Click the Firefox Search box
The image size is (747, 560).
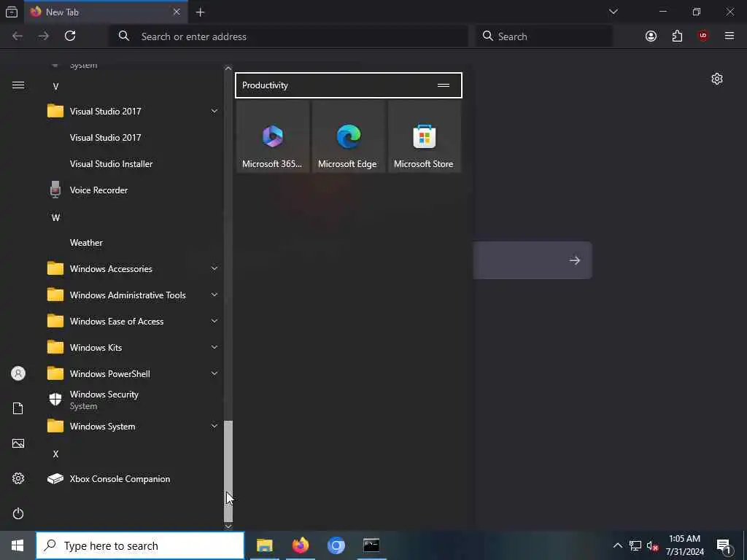pyautogui.click(x=543, y=36)
